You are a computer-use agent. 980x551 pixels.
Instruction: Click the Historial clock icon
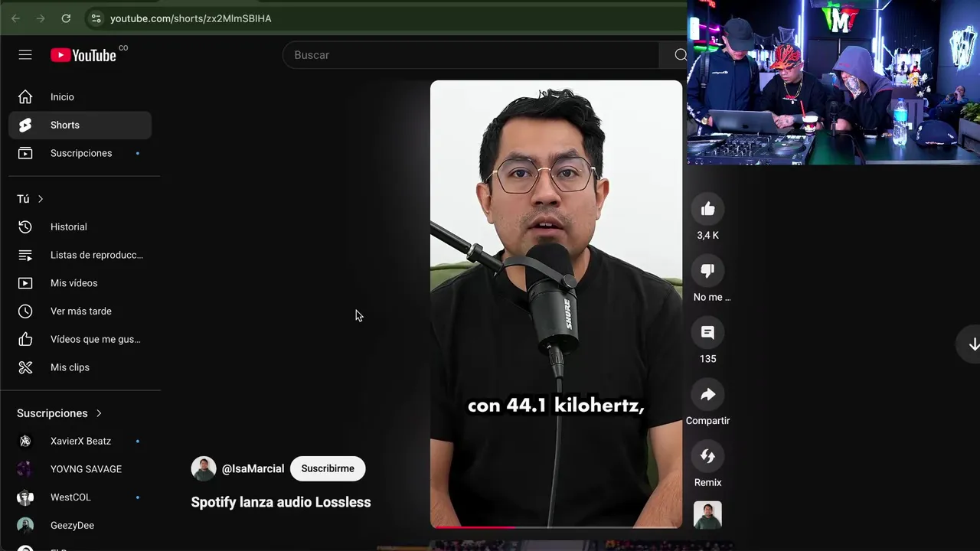pyautogui.click(x=25, y=227)
